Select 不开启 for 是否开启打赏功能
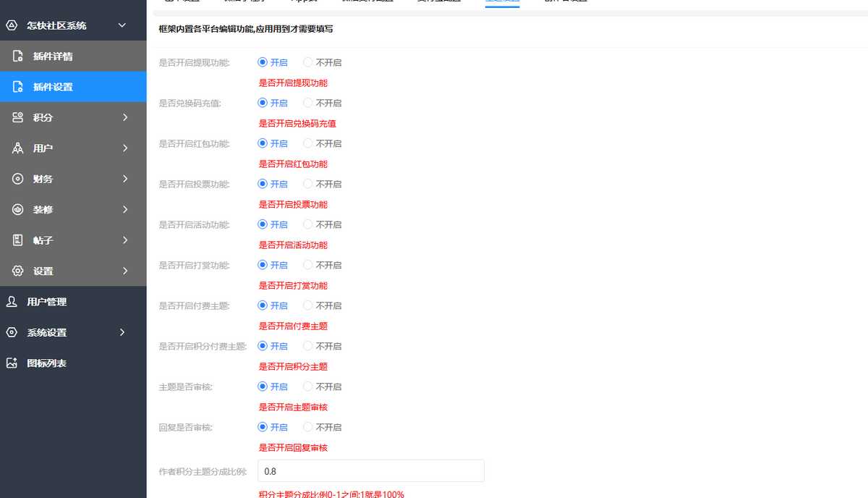This screenshot has height=498, width=868. tap(322, 265)
